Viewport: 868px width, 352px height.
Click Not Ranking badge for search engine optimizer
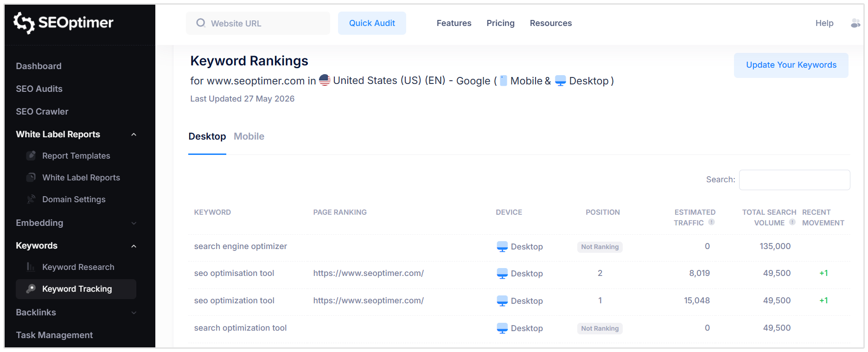coord(600,247)
